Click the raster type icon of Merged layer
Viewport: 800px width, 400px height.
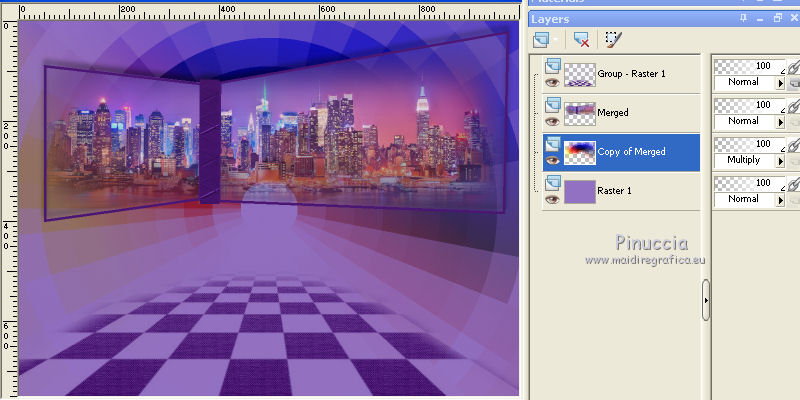[553, 105]
